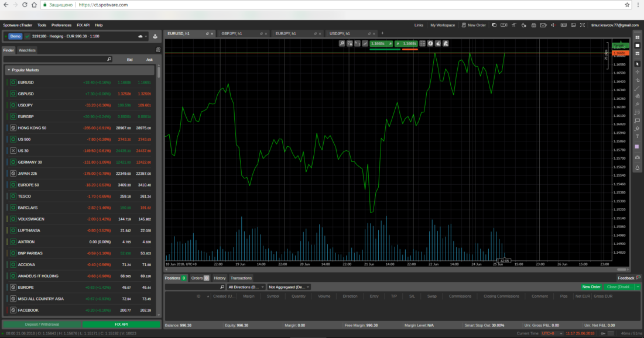Collapse the Popular Markets section
This screenshot has width=644, height=338.
(9, 70)
